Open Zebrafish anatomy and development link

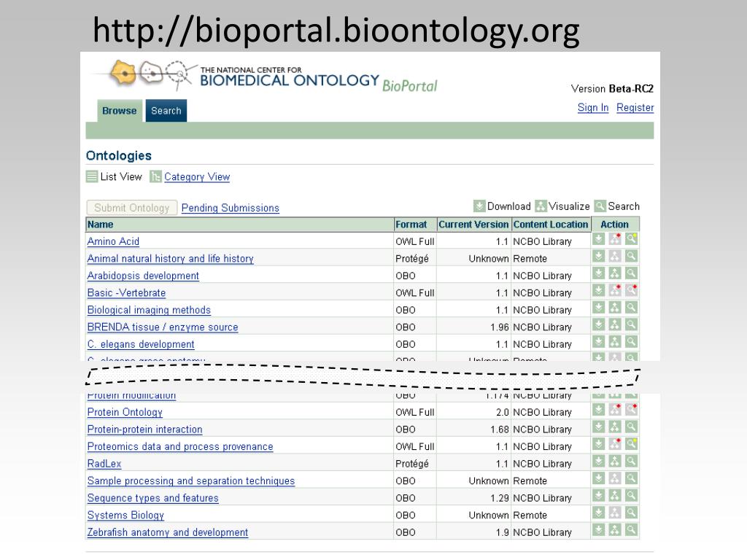[x=168, y=532]
